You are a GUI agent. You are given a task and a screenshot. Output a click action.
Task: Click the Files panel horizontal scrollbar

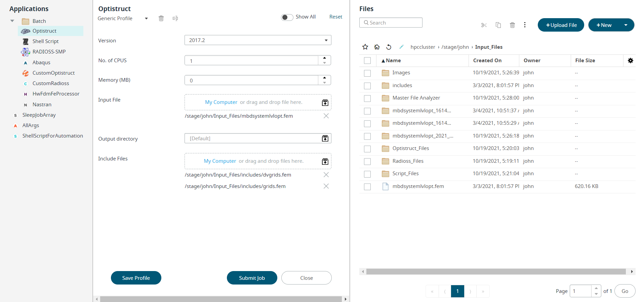click(x=496, y=271)
